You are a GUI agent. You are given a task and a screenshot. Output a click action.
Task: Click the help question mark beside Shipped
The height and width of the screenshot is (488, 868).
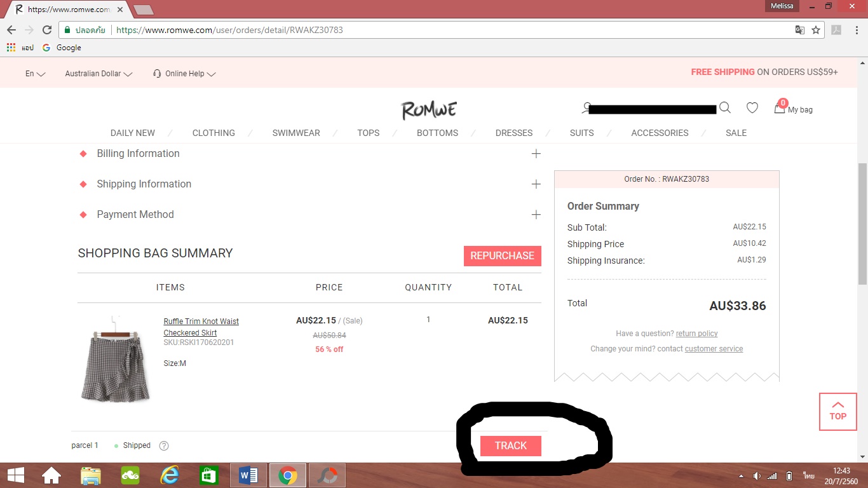(x=164, y=445)
